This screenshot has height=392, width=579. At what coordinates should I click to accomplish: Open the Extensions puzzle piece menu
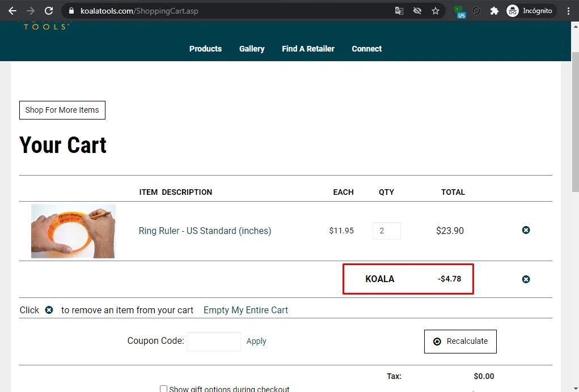point(494,11)
